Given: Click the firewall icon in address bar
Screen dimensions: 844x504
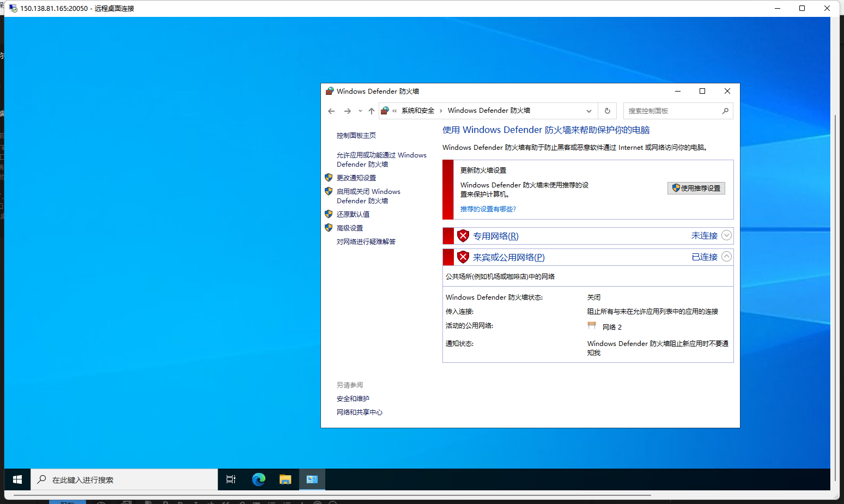Looking at the screenshot, I should point(385,111).
